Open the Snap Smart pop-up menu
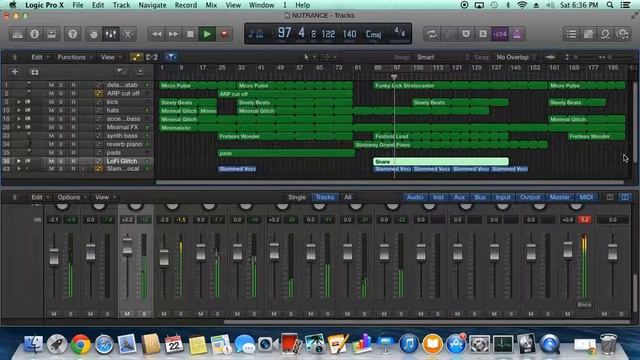This screenshot has width=640, height=360. tap(442, 57)
